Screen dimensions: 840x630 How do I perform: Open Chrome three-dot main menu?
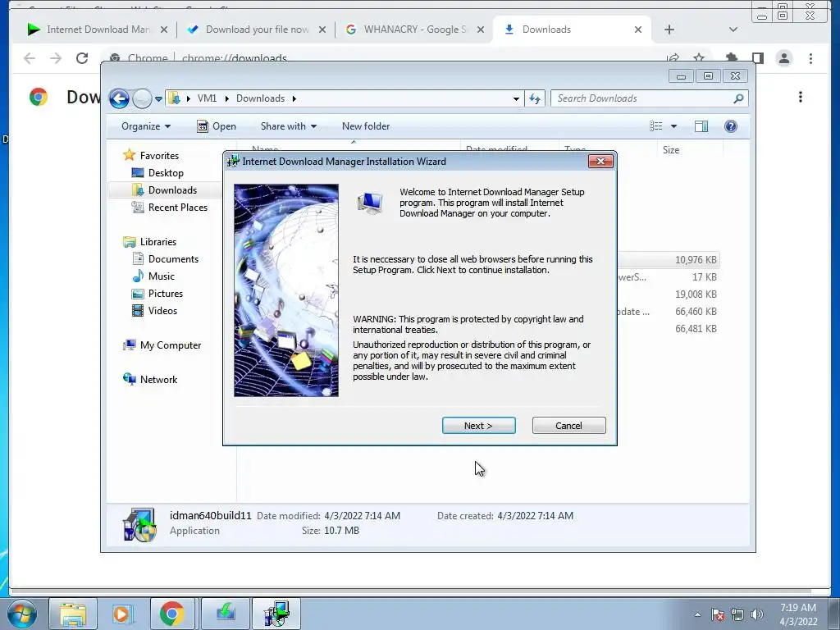810,58
